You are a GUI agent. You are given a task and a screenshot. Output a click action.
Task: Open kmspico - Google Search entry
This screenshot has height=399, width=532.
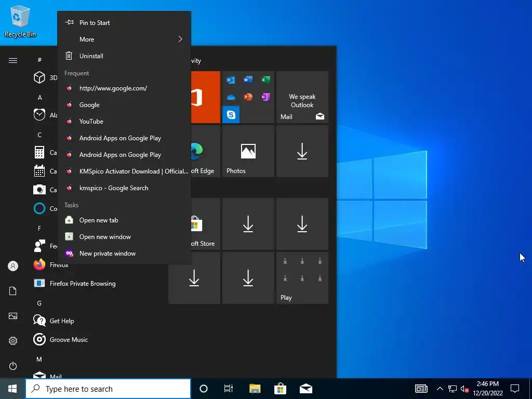[x=124, y=188]
